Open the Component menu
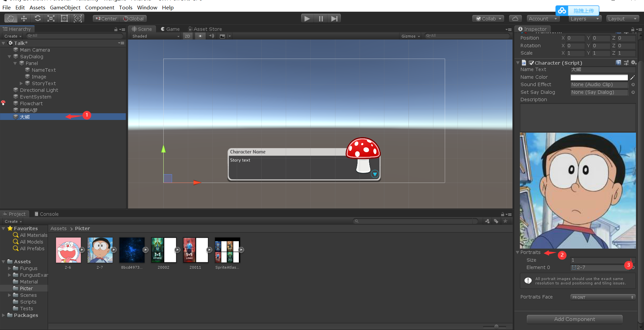This screenshot has width=644, height=330. tap(100, 7)
